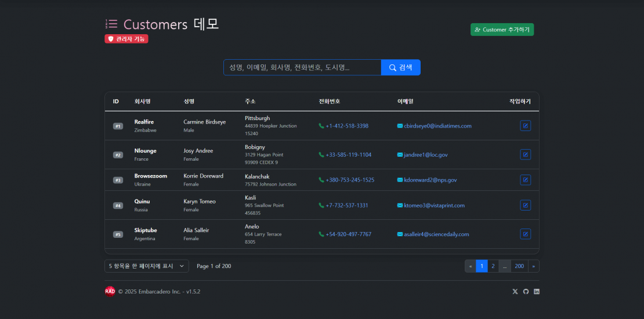Expand the items per page dropdown
The image size is (644, 319).
click(147, 266)
